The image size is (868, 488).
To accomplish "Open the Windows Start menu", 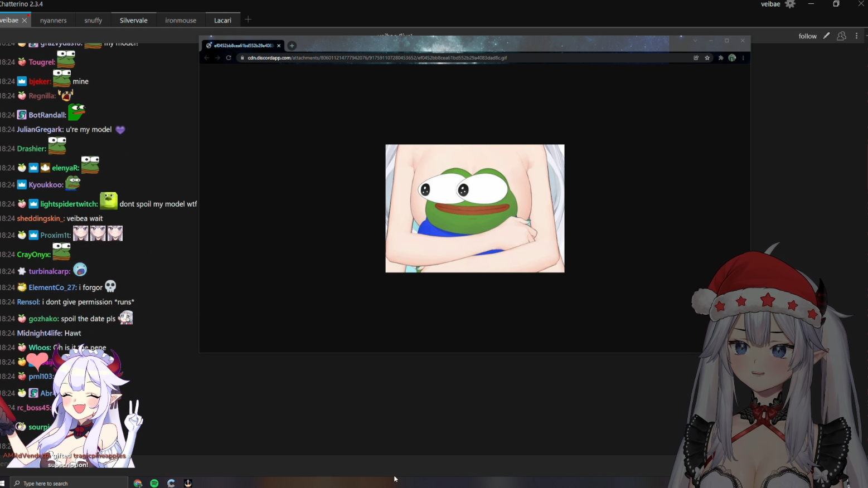I will (2, 483).
